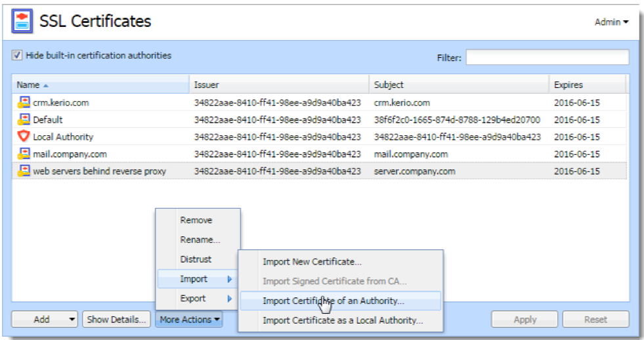Click the SSL Certificates header icon

coord(22,22)
